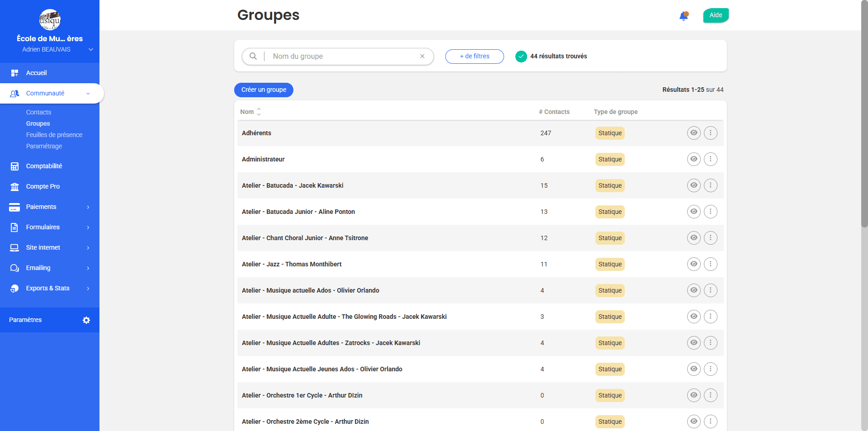Open Feuilles de présence page
Viewport: 868px width, 431px height.
(54, 135)
